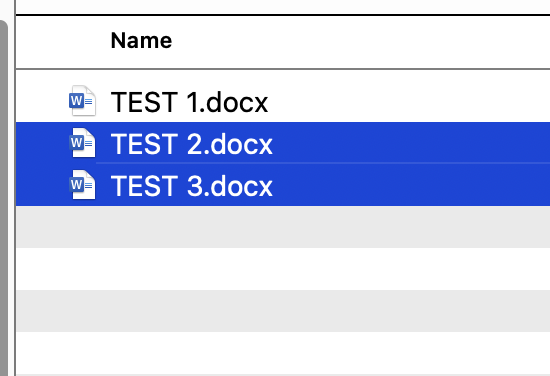Click the empty white row below second gray row
Image resolution: width=550 pixels, height=376 pixels.
[x=283, y=353]
